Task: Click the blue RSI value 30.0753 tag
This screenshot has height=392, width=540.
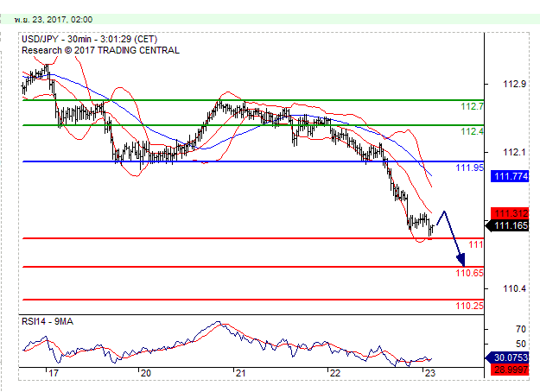Action: (x=507, y=358)
